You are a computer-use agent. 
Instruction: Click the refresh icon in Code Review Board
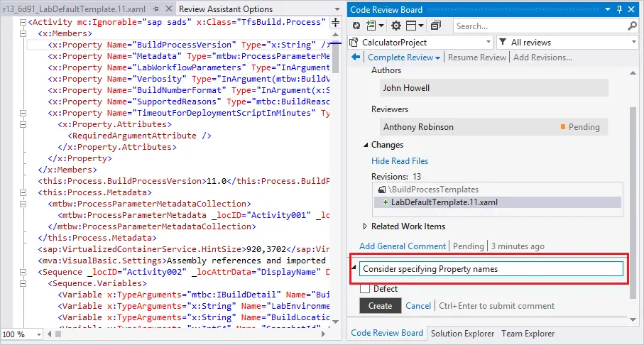pos(355,26)
